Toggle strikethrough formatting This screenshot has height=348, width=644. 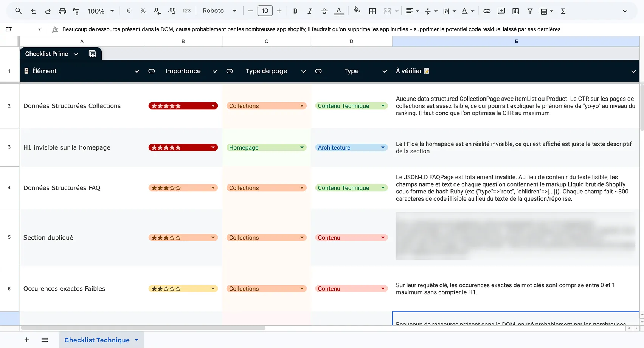point(324,11)
